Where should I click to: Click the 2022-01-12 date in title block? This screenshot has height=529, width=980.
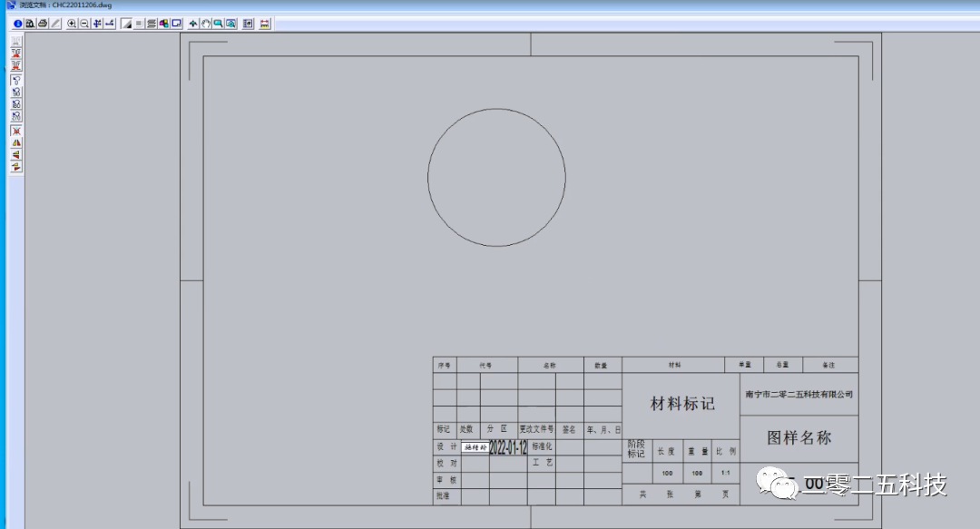(508, 447)
